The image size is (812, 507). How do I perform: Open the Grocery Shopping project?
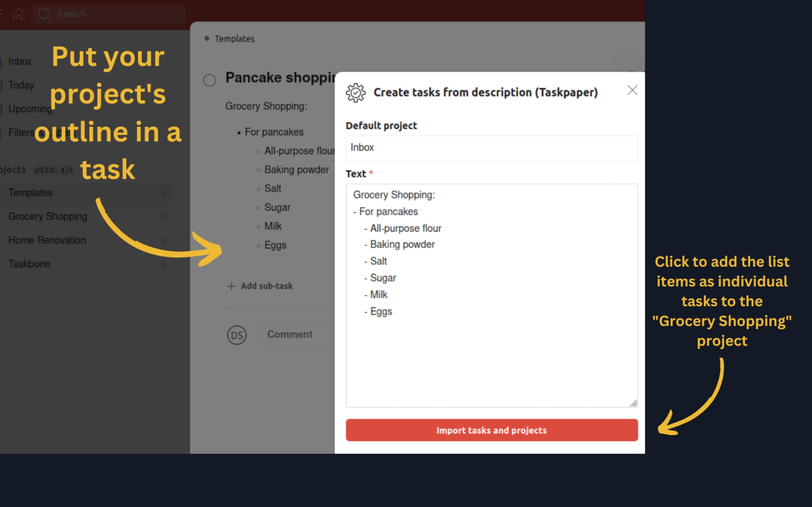(47, 216)
